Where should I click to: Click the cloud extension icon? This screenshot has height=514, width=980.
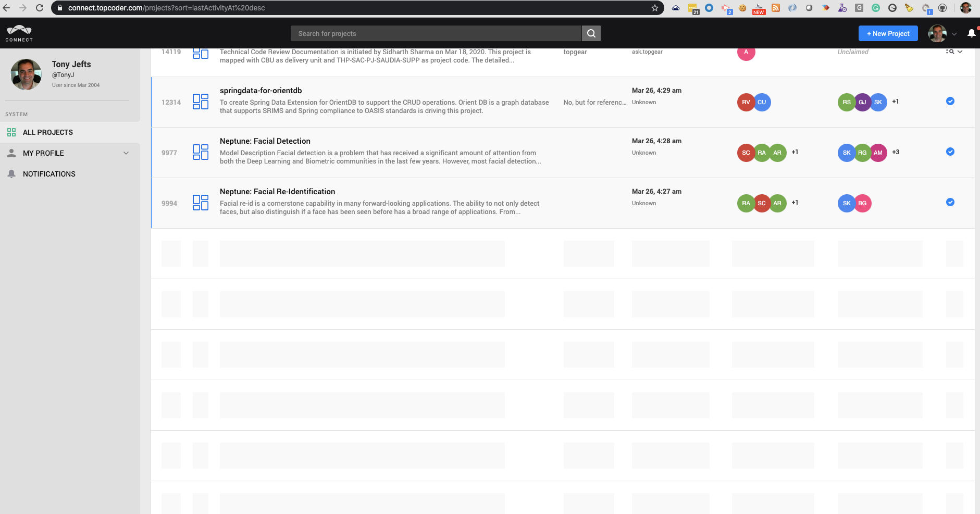(x=676, y=8)
